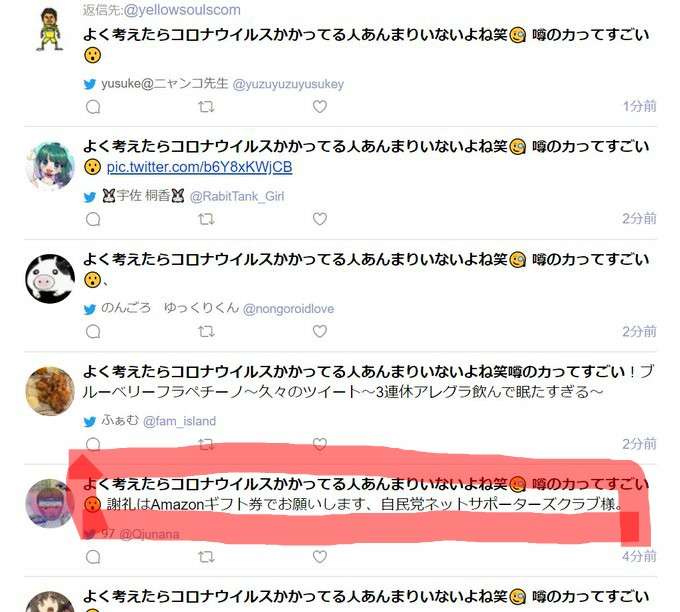Visit the @RabitTank_Girl profile handle
This screenshot has height=612, width=680.
tap(237, 196)
